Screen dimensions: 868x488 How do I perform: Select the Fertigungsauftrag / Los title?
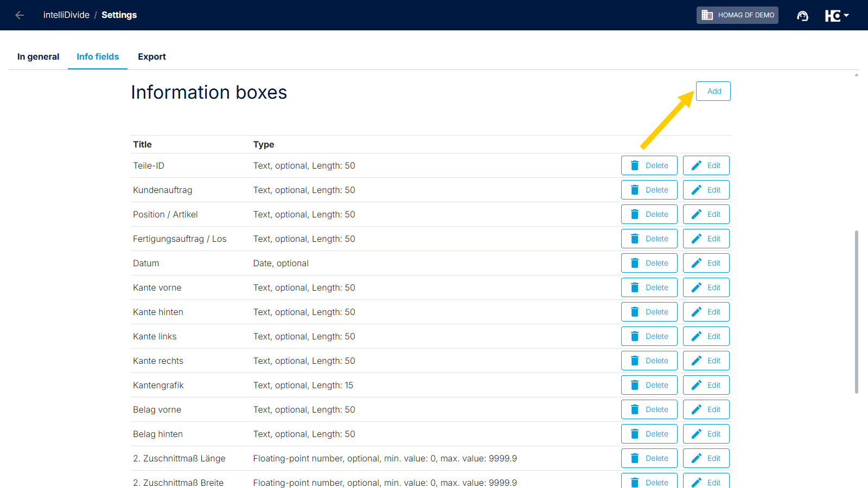[180, 239]
